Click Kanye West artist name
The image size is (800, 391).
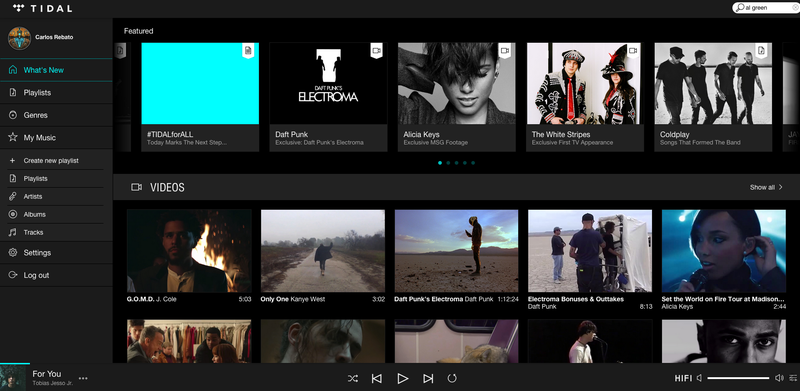pos(308,299)
